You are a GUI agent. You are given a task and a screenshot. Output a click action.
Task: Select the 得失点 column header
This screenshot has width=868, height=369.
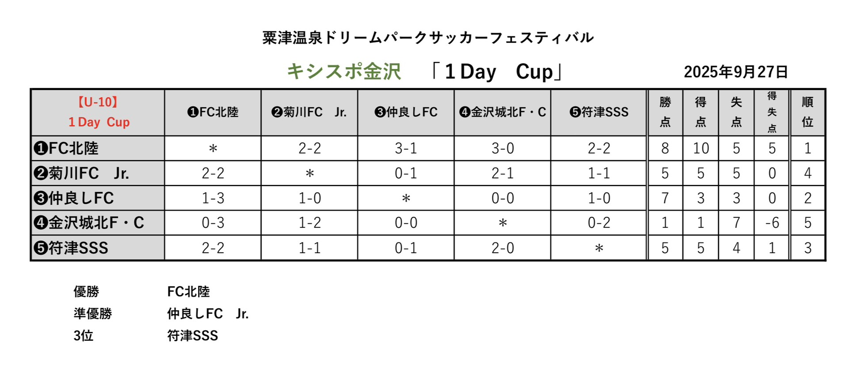[x=772, y=112]
